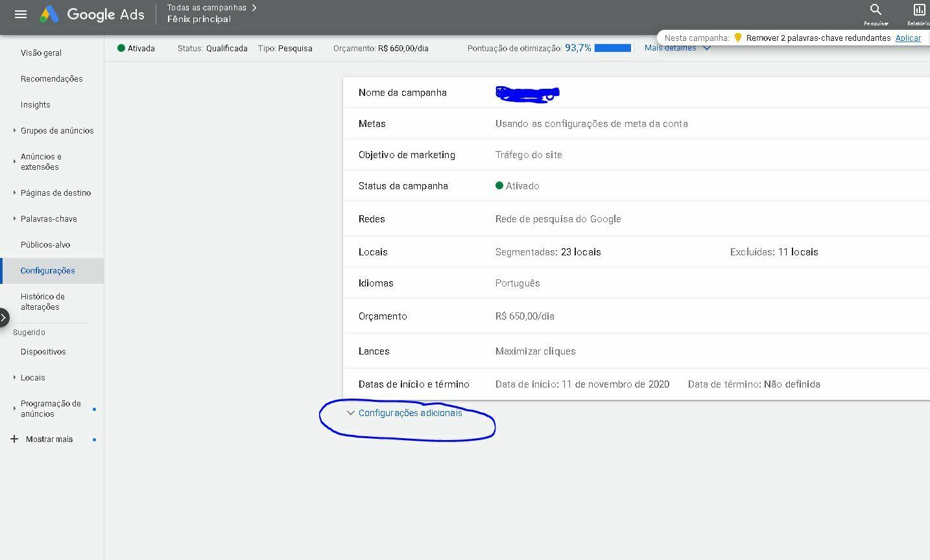Select Configurações in sidebar

pyautogui.click(x=52, y=270)
